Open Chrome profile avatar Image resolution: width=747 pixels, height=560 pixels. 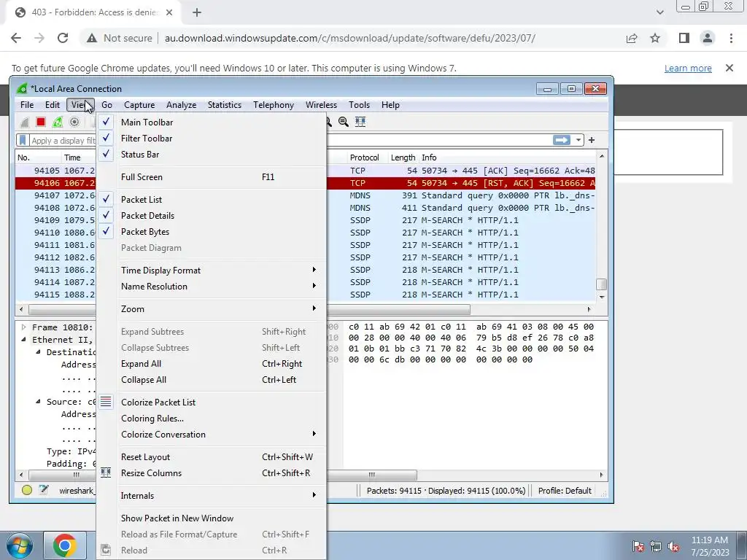click(708, 38)
